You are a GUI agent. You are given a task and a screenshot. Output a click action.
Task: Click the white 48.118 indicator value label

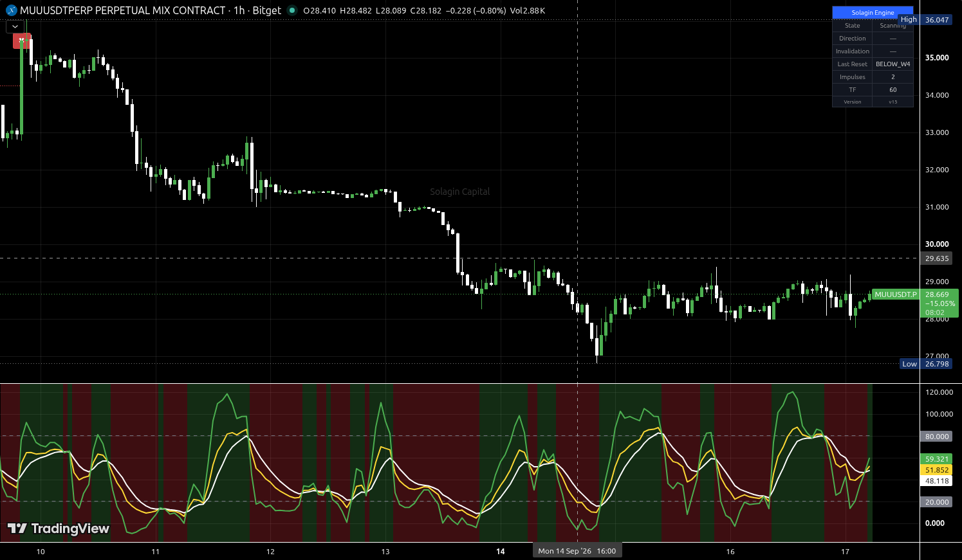(937, 481)
